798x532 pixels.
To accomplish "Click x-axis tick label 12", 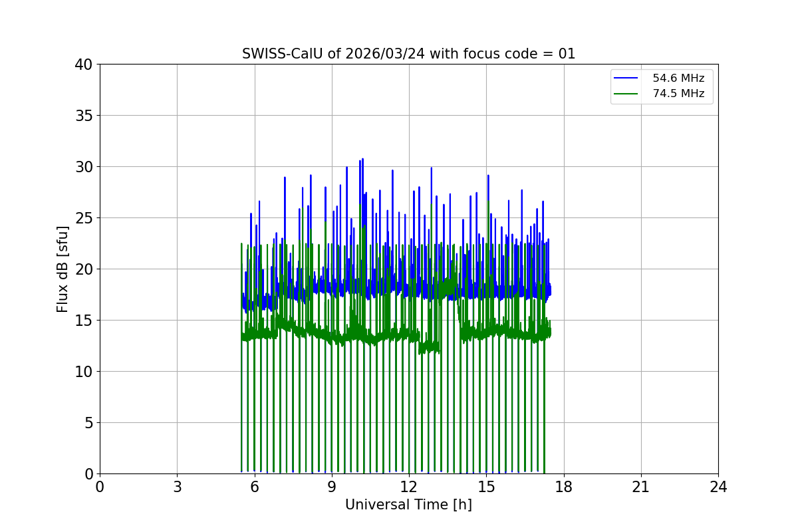I will (409, 487).
